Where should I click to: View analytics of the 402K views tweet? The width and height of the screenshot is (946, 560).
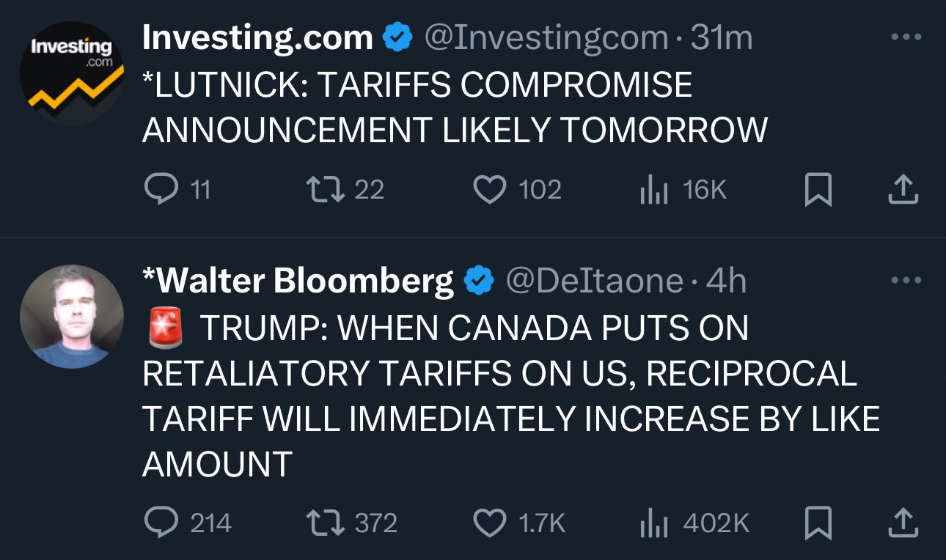coord(694,523)
